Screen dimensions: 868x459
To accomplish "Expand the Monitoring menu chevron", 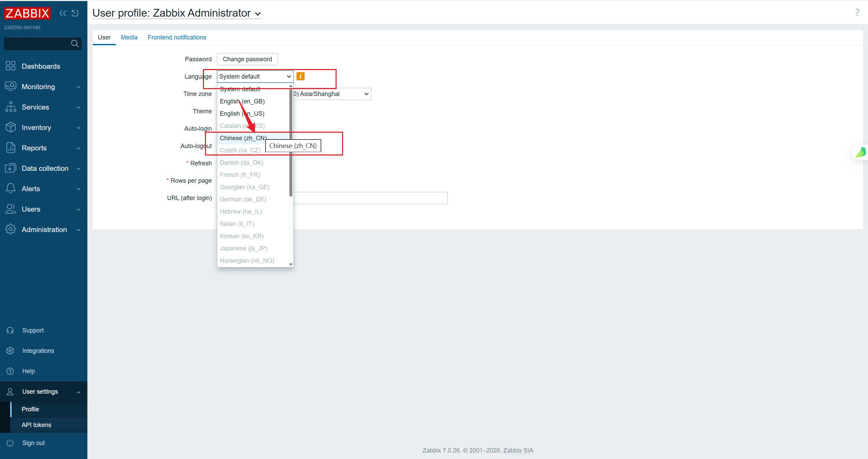I will [79, 87].
